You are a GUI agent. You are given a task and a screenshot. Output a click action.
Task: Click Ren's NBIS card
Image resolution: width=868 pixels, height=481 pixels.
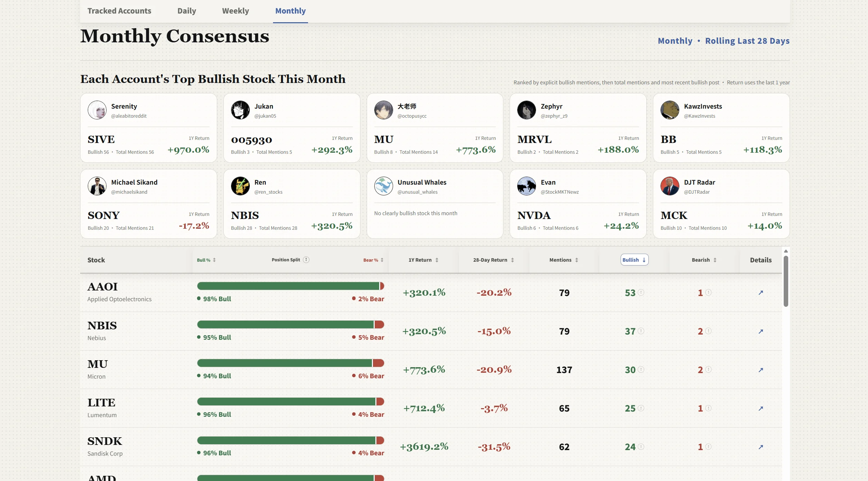point(292,204)
